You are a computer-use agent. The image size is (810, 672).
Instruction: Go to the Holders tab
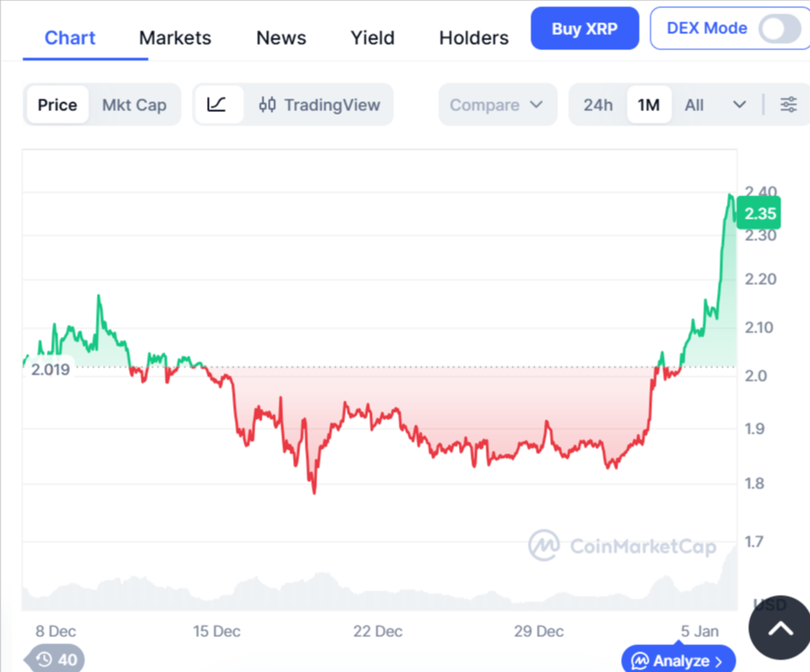click(473, 38)
